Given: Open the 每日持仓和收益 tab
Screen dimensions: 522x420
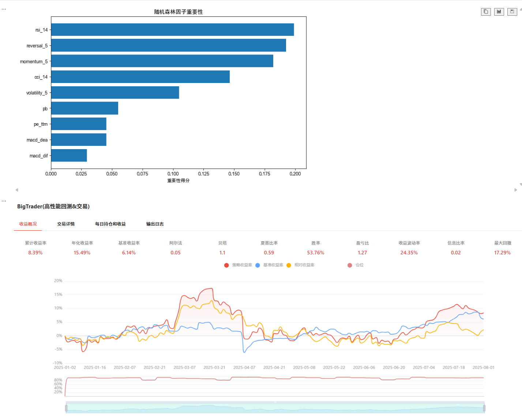Looking at the screenshot, I should pyautogui.click(x=110, y=224).
